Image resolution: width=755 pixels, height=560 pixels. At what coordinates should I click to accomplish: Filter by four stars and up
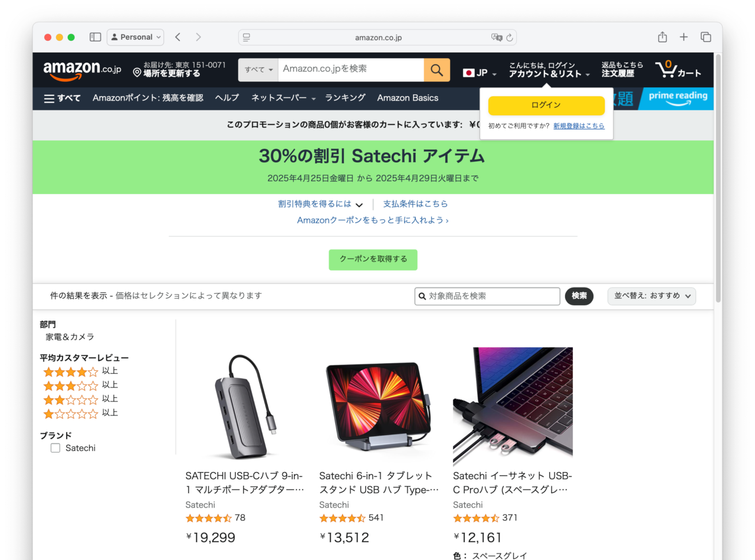tap(80, 371)
